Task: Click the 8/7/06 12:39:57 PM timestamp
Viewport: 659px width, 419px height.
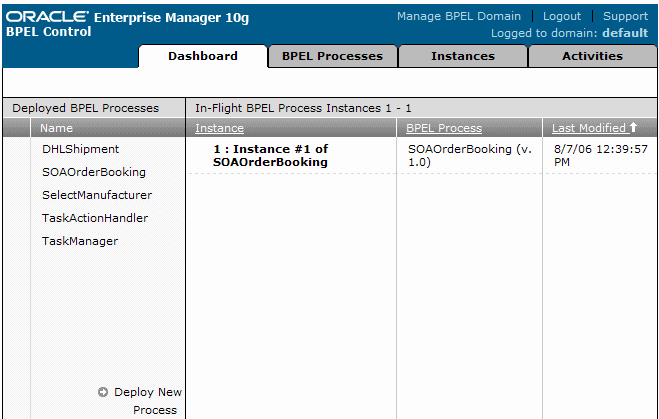Action: (x=601, y=155)
